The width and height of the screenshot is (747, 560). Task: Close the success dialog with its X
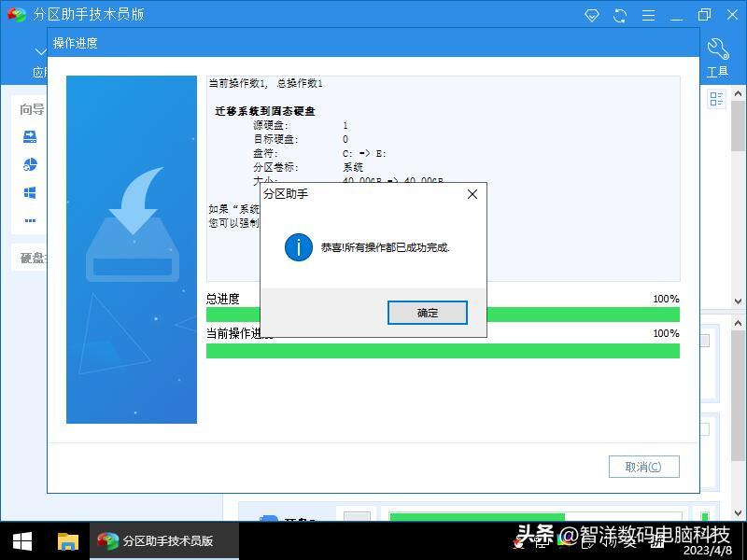click(472, 194)
